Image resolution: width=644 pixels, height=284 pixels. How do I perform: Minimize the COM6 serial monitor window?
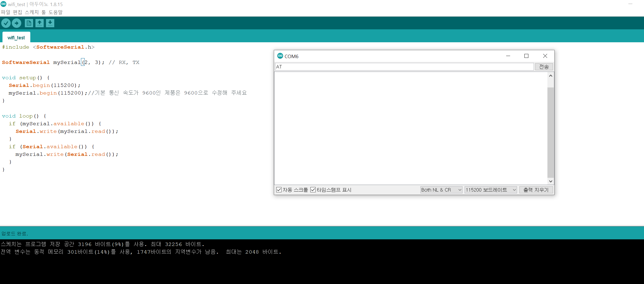click(508, 56)
